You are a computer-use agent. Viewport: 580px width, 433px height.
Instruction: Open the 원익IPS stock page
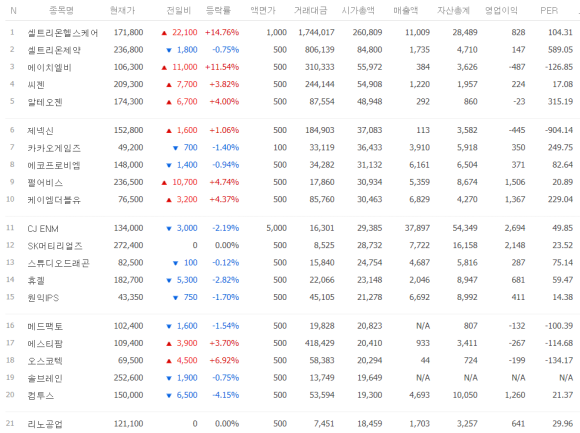pyautogui.click(x=43, y=297)
